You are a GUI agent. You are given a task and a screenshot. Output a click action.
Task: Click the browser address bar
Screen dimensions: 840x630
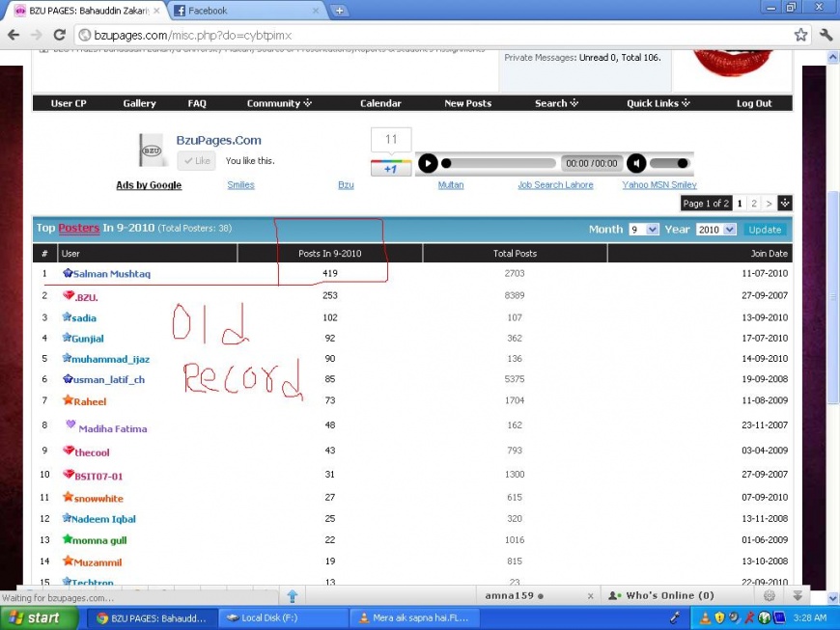coord(434,35)
